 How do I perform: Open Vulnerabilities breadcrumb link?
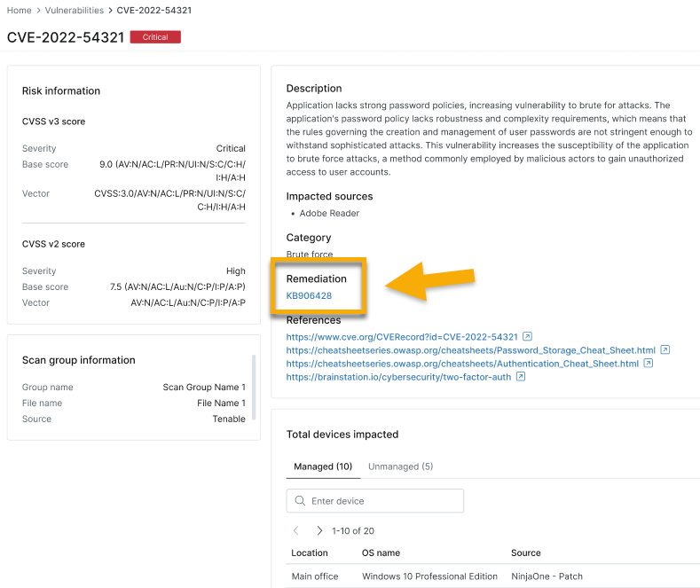click(75, 11)
